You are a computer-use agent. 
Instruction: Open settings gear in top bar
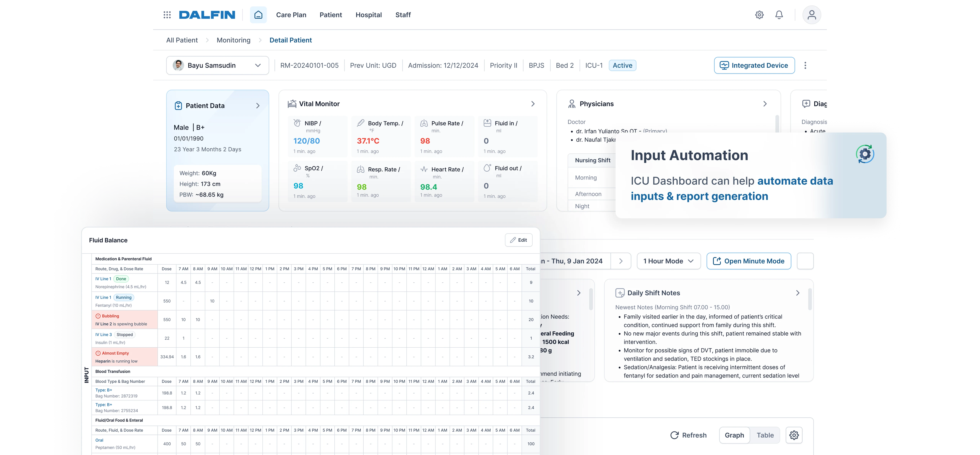pyautogui.click(x=759, y=15)
